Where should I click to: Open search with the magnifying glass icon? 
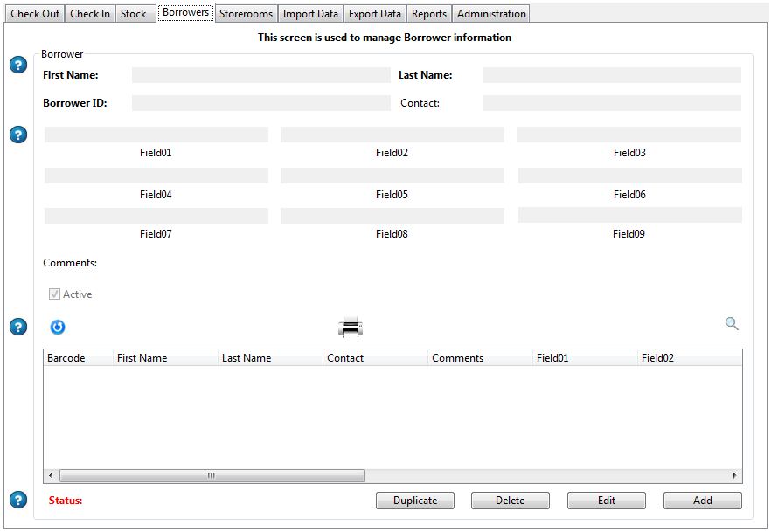tap(732, 324)
